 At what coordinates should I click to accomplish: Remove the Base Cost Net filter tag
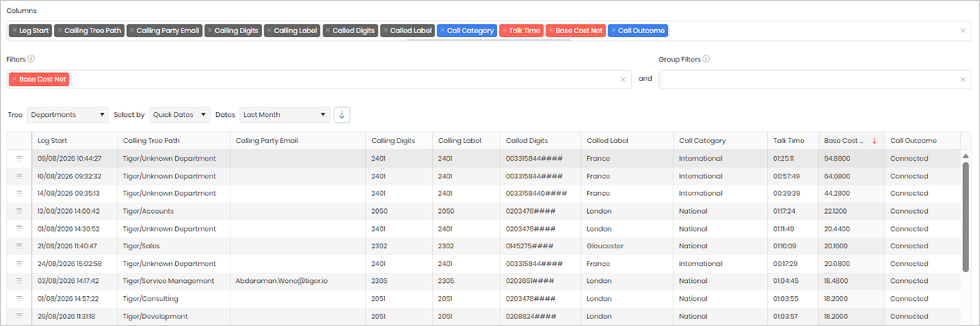pyautogui.click(x=14, y=79)
